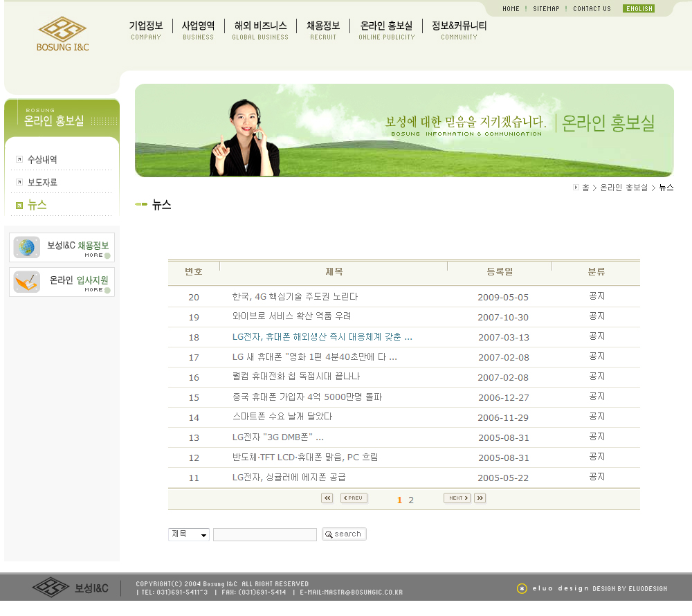
Task: Open the SITEMAP link
Action: [546, 9]
